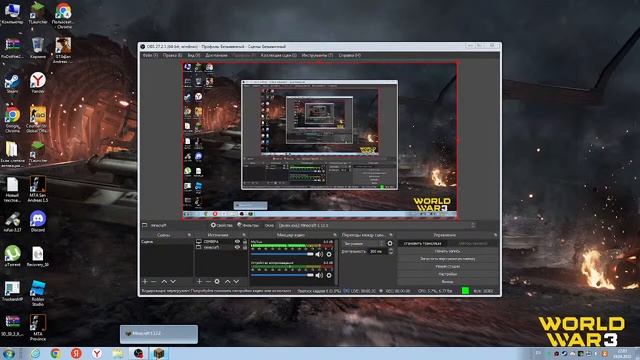This screenshot has height=360, width=640.
Task: Open the Steam desktop shortcut
Action: coord(12,83)
